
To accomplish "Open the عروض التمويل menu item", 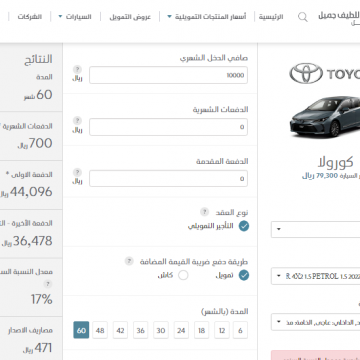I will [x=130, y=17].
